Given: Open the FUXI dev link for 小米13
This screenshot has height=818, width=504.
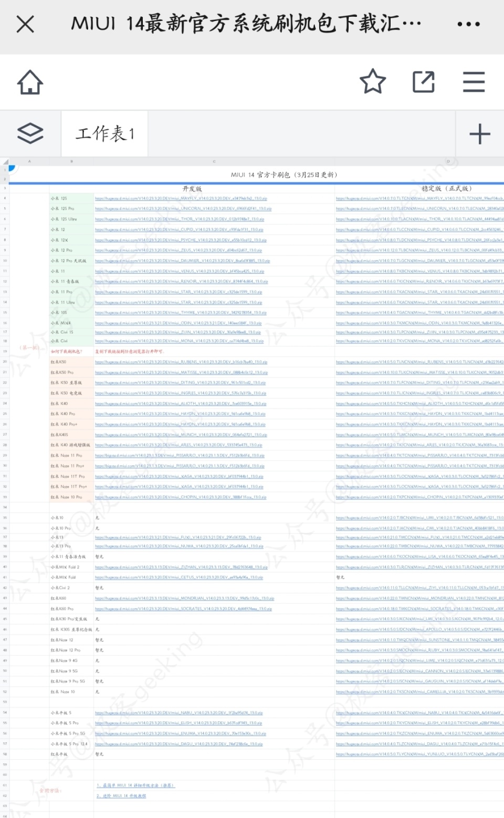Looking at the screenshot, I should [x=178, y=537].
